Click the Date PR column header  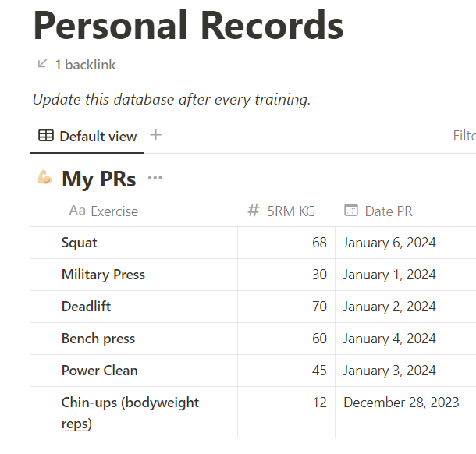(x=388, y=211)
